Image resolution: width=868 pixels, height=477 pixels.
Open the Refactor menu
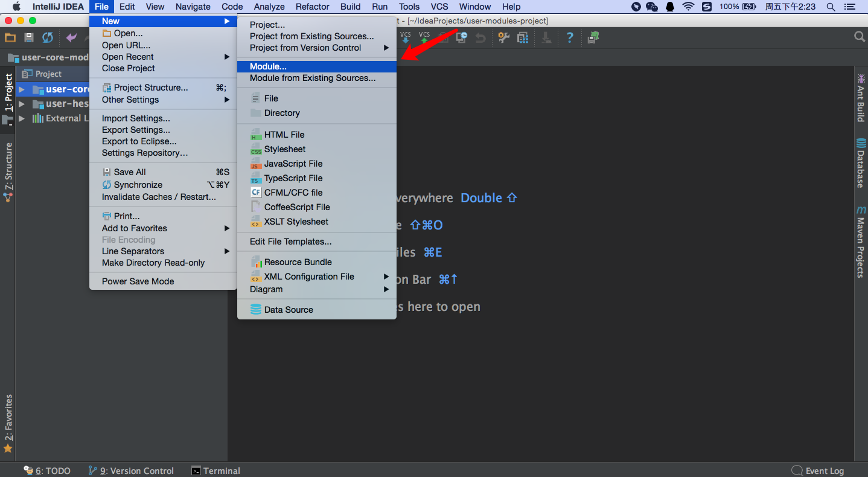(x=312, y=7)
